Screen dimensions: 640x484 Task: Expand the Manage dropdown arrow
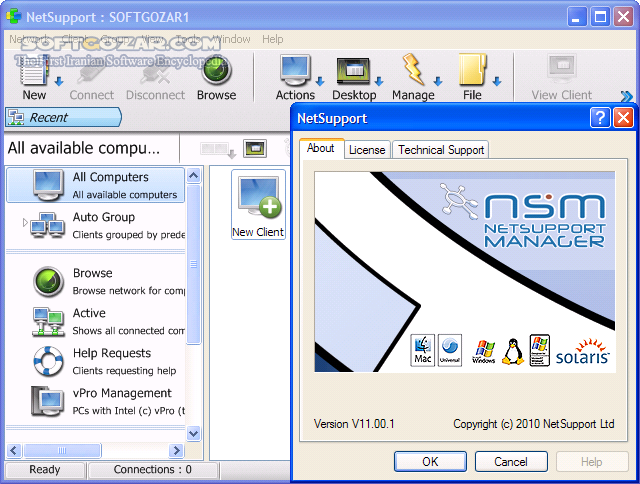point(438,81)
